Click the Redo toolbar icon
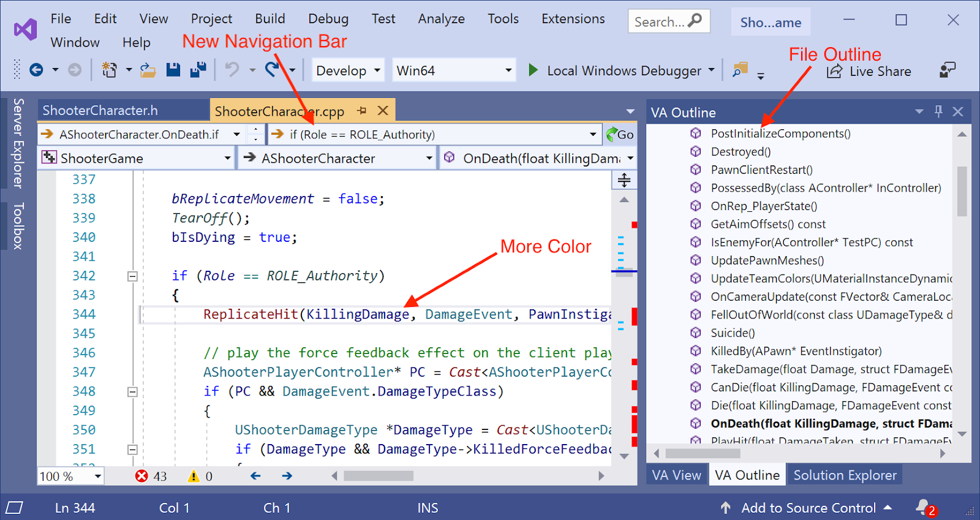980x520 pixels. tap(272, 70)
